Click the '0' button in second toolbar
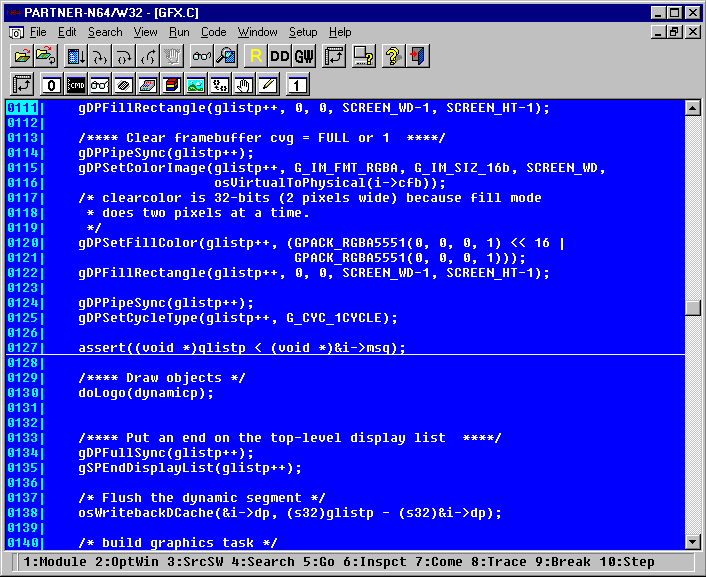Viewport: 706px width, 577px height. (52, 84)
